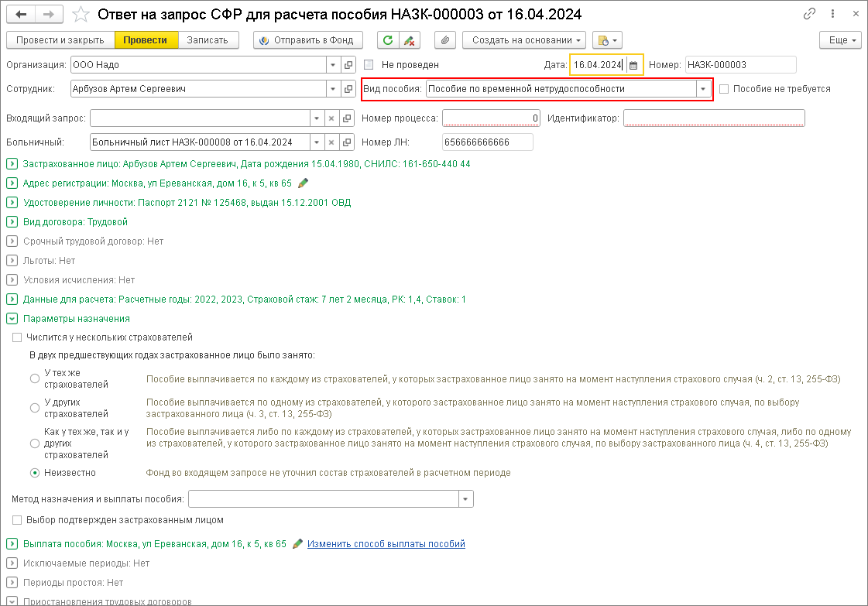
Task: Collapse Параметры назначения section
Action: tap(12, 319)
